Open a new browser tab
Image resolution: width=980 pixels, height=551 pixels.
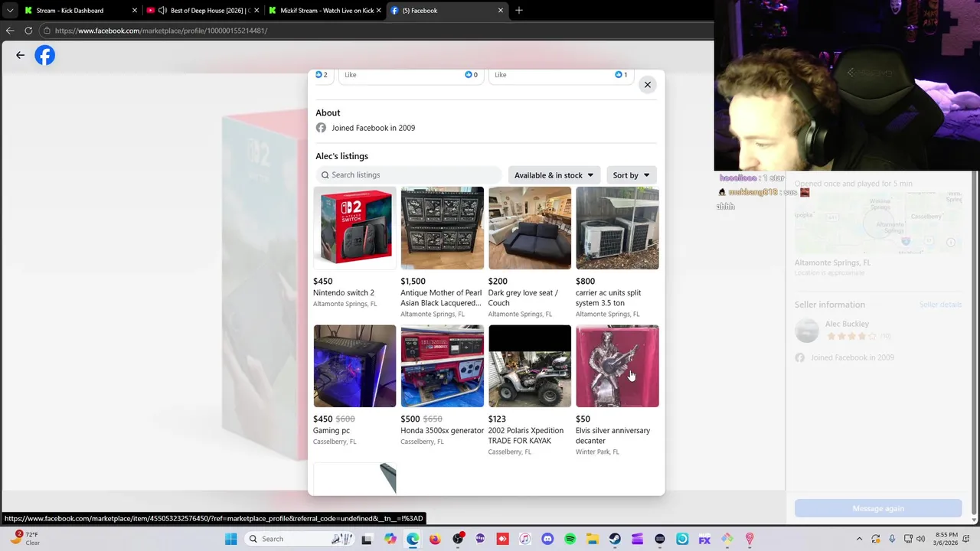519,11
